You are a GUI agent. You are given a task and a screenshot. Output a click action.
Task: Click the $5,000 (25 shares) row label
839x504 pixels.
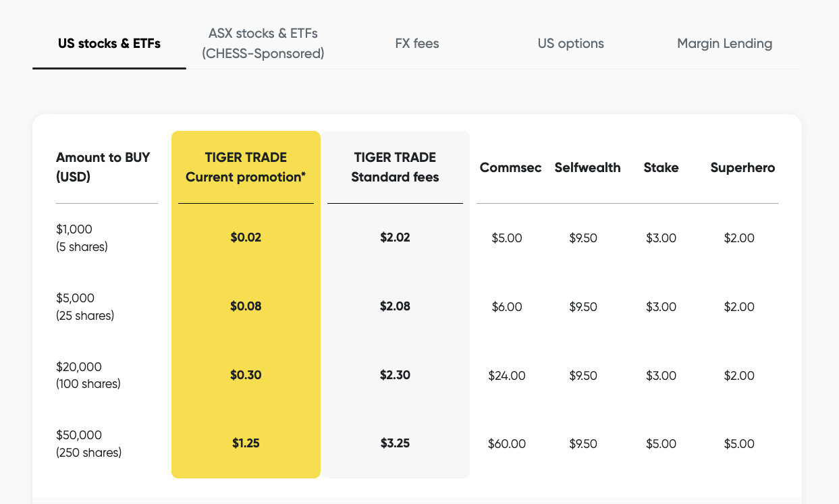coord(84,307)
